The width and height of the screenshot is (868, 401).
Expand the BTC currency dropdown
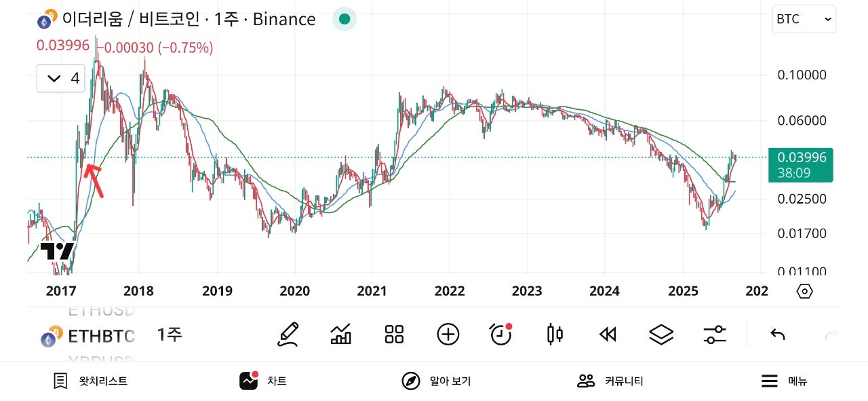click(x=804, y=19)
